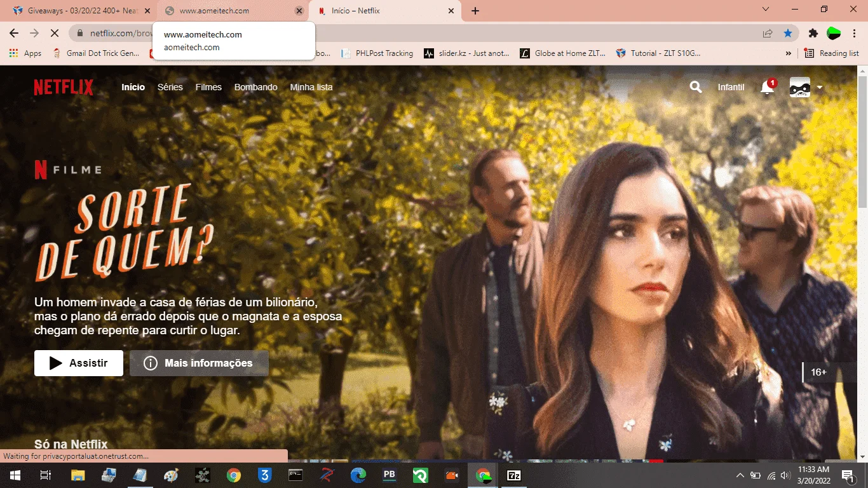868x488 pixels.
Task: Click Mais informações button
Action: pos(199,363)
